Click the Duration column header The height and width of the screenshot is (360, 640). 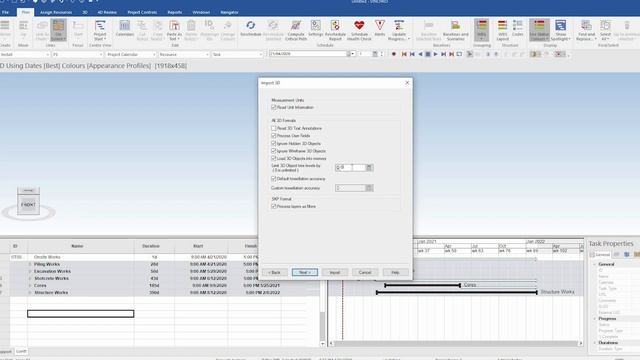[x=151, y=246]
